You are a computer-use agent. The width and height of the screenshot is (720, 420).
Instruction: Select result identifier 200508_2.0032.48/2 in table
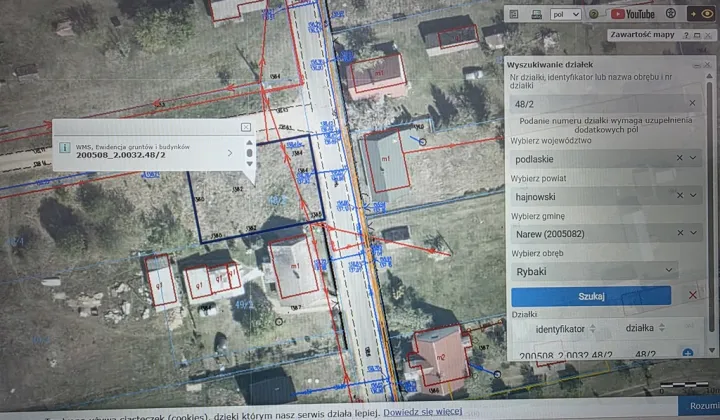tap(566, 355)
